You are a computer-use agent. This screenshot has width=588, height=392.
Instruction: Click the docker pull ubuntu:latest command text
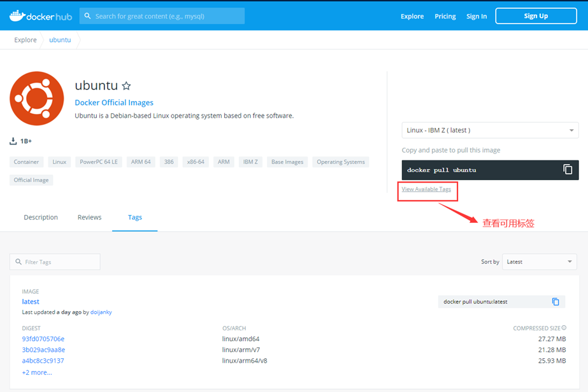pyautogui.click(x=475, y=302)
